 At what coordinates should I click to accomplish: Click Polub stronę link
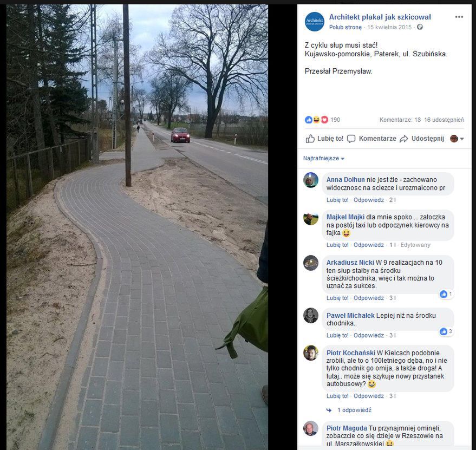(345, 27)
